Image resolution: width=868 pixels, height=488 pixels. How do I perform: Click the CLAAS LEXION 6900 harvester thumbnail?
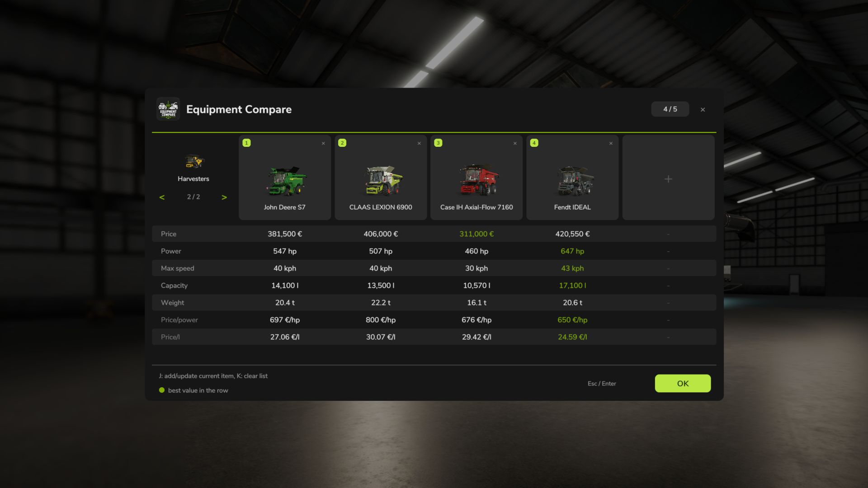(x=383, y=180)
